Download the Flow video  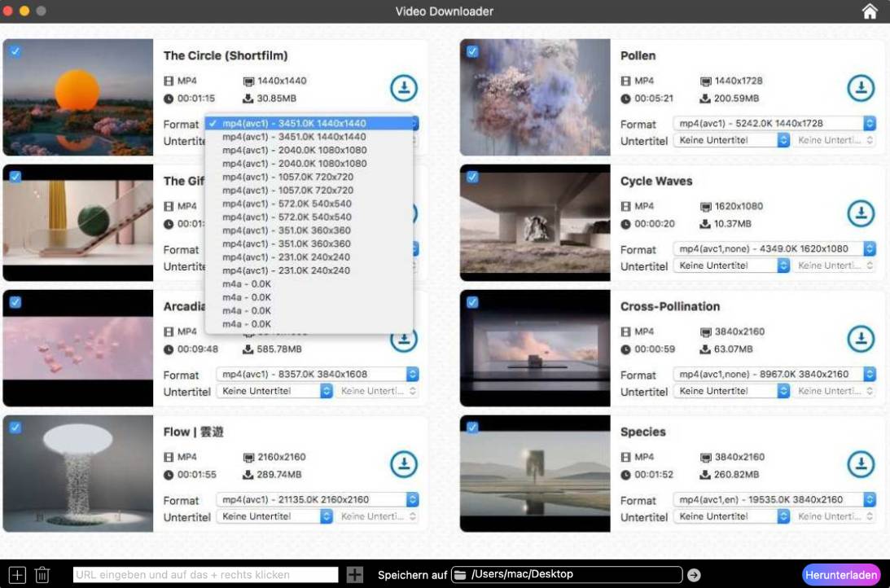[403, 464]
